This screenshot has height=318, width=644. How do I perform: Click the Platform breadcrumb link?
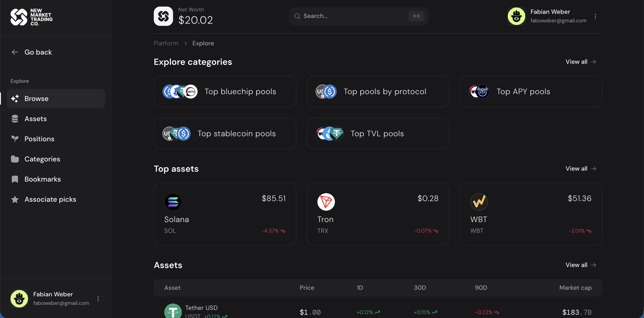point(166,43)
